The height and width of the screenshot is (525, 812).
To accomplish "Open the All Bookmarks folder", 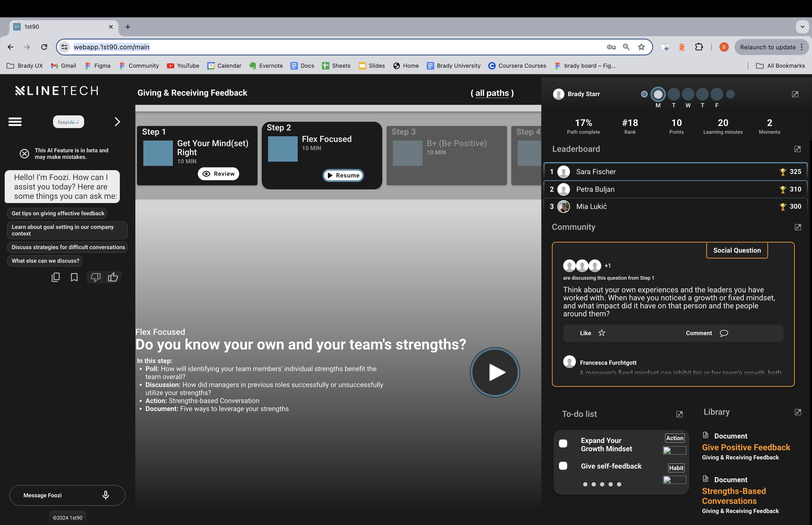I will (780, 66).
